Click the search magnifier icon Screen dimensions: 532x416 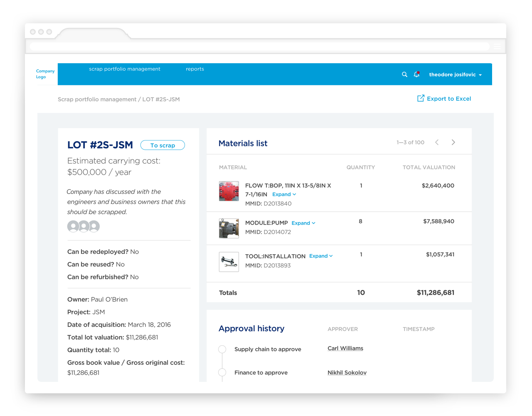pos(404,74)
